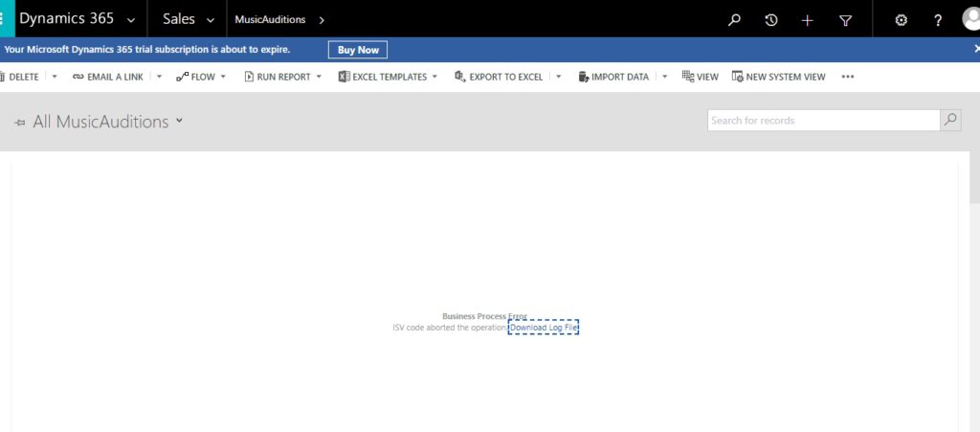Click Run Report in command bar
The width and height of the screenshot is (980, 432).
click(x=278, y=77)
